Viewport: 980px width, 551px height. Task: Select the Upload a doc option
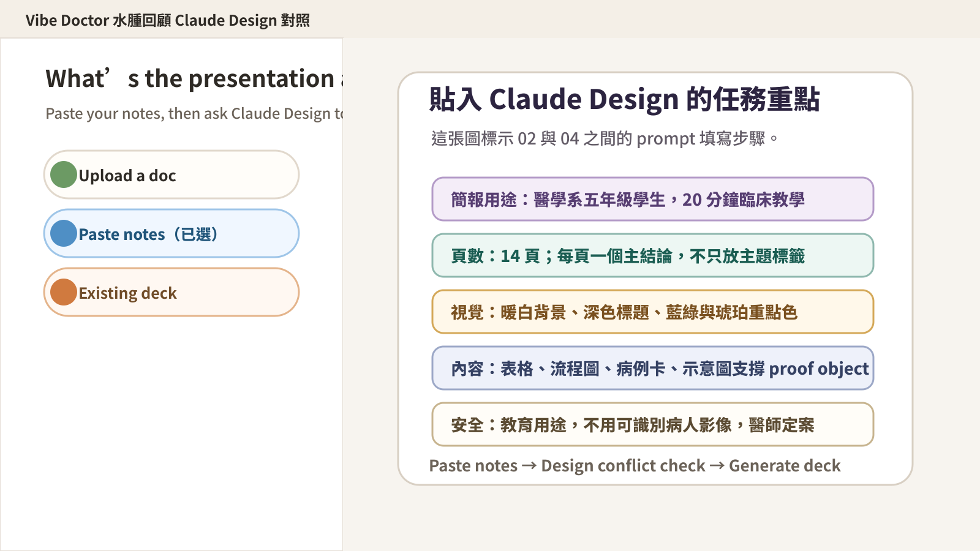tap(171, 174)
